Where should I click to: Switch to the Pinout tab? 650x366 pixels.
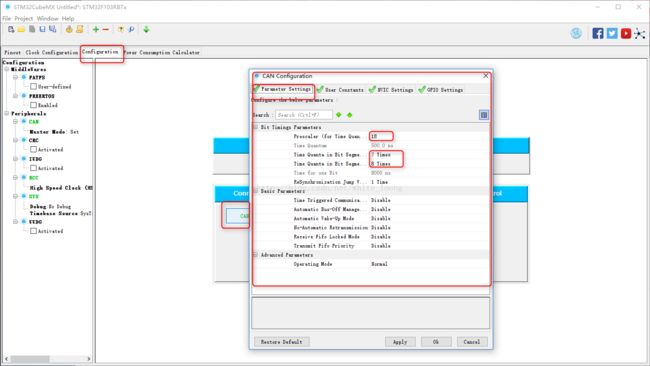(12, 53)
